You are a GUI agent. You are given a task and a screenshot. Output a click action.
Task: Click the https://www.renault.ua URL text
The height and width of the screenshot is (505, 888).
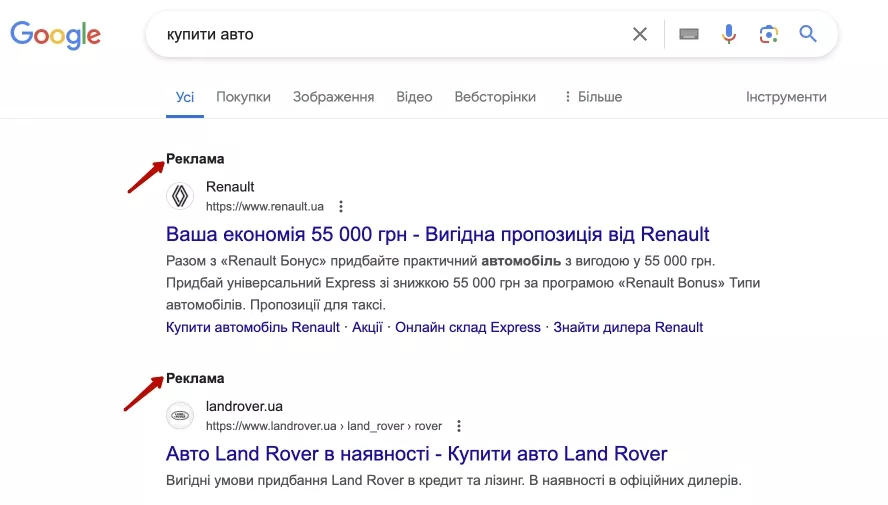[x=264, y=207]
